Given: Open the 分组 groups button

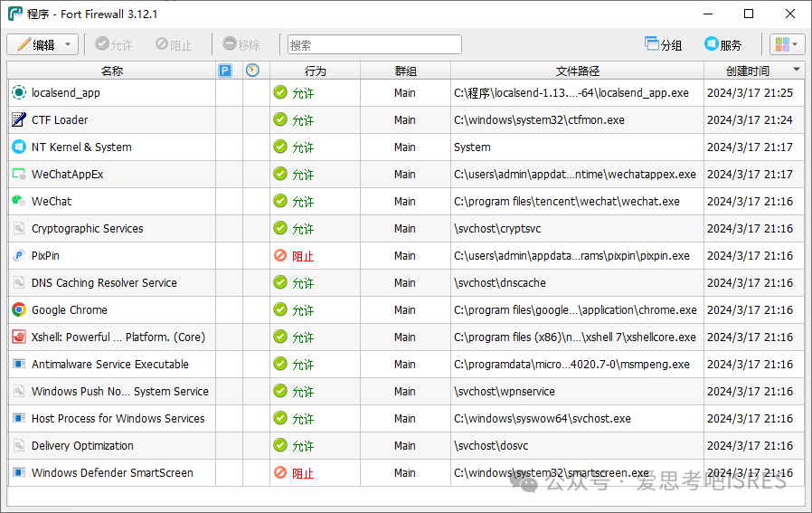Looking at the screenshot, I should click(x=663, y=44).
